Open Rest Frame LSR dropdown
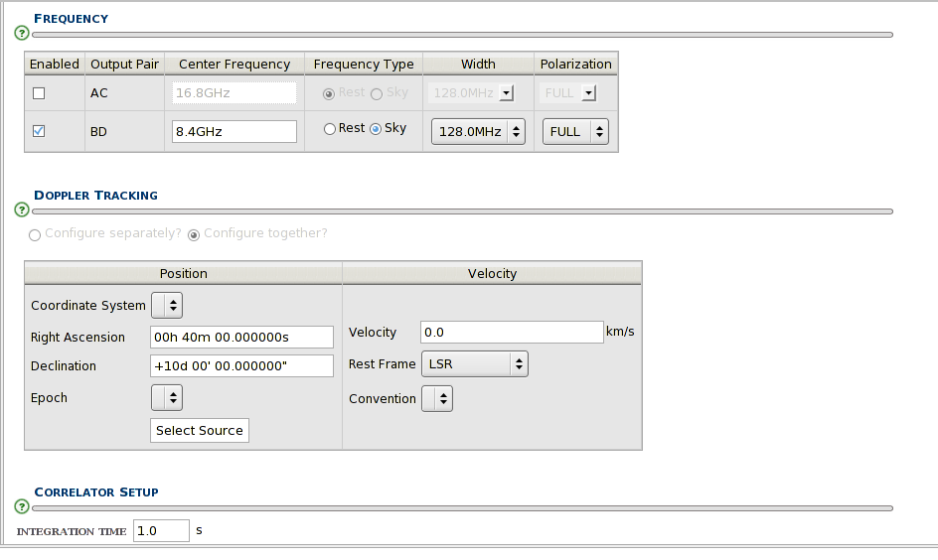 474,364
